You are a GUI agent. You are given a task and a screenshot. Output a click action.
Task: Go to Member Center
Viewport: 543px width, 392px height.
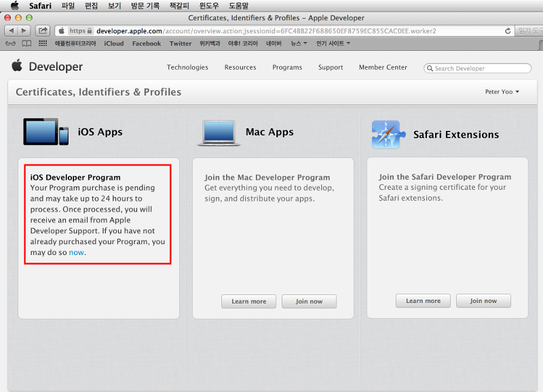coord(383,67)
